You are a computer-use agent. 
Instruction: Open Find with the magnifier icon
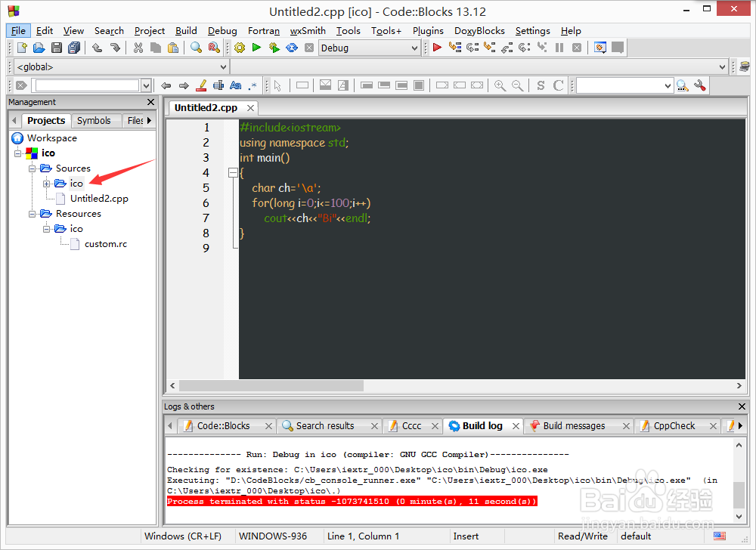point(196,48)
